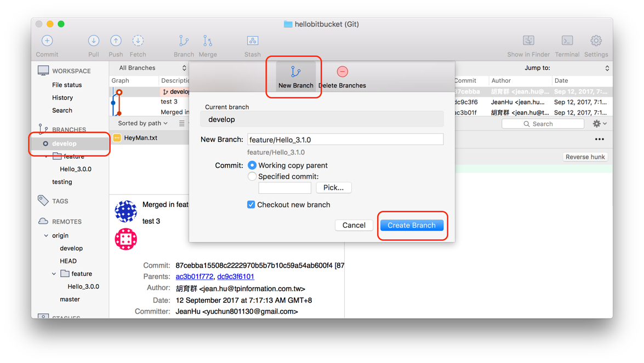Click the three-dots more options icon
Image resolution: width=644 pixels, height=363 pixels.
click(x=599, y=140)
